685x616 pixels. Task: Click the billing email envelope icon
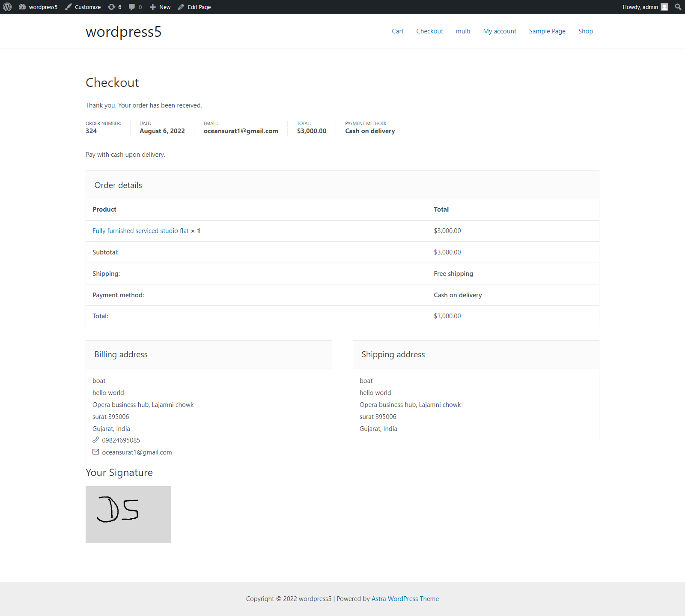96,452
